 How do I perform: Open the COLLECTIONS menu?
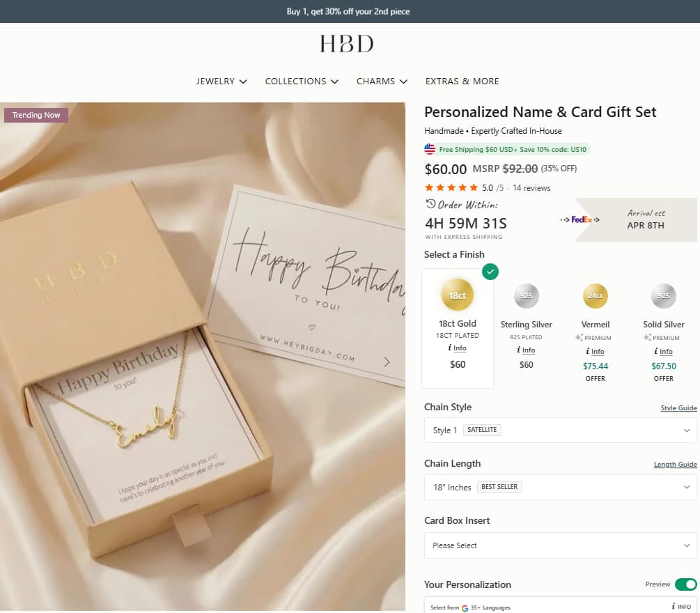302,82
